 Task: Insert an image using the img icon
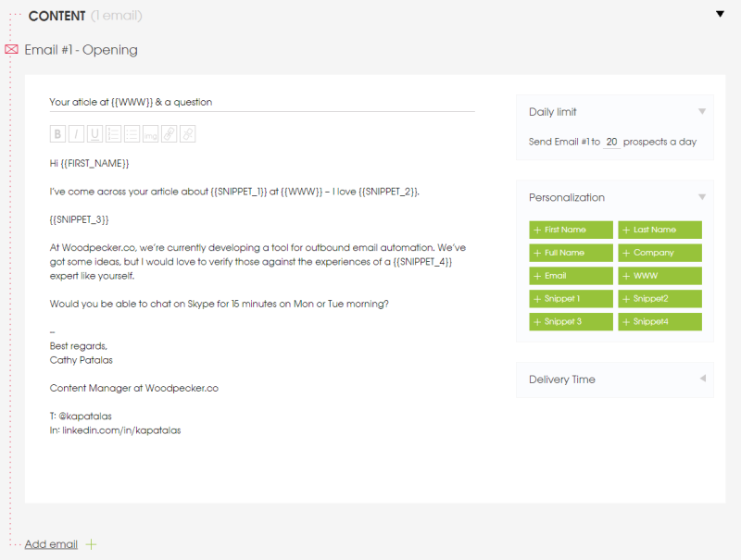[150, 133]
